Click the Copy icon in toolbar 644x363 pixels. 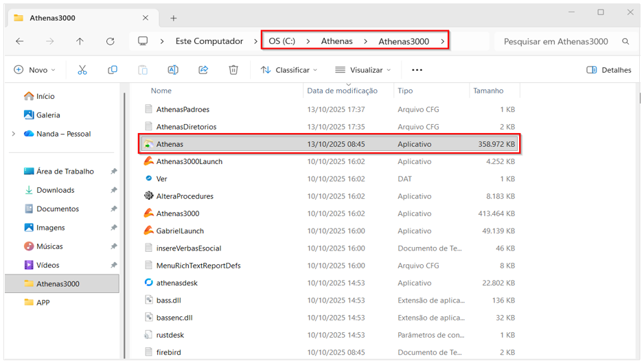click(113, 70)
